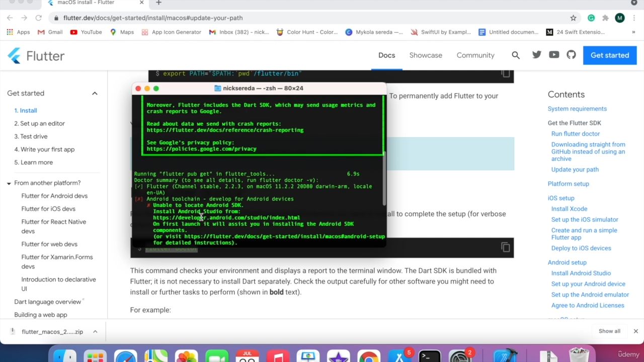Open Flutter's GitHub repository icon
644x362 pixels.
(571, 55)
